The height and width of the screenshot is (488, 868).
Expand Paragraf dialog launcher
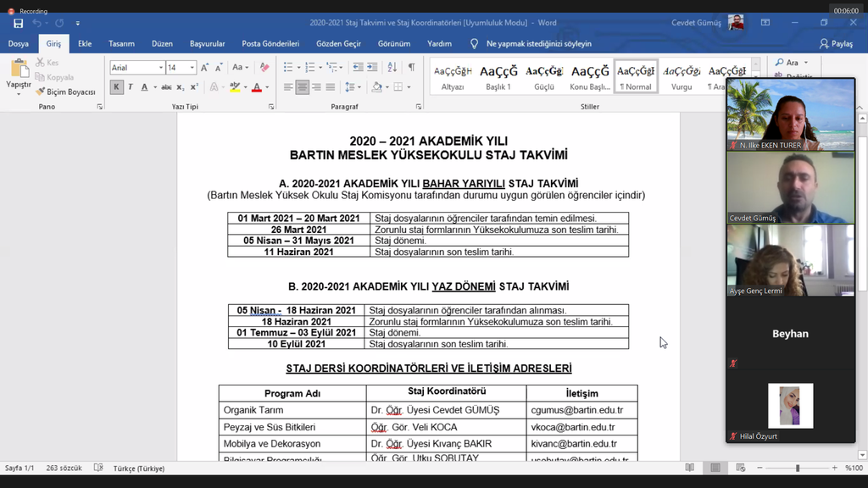click(419, 106)
